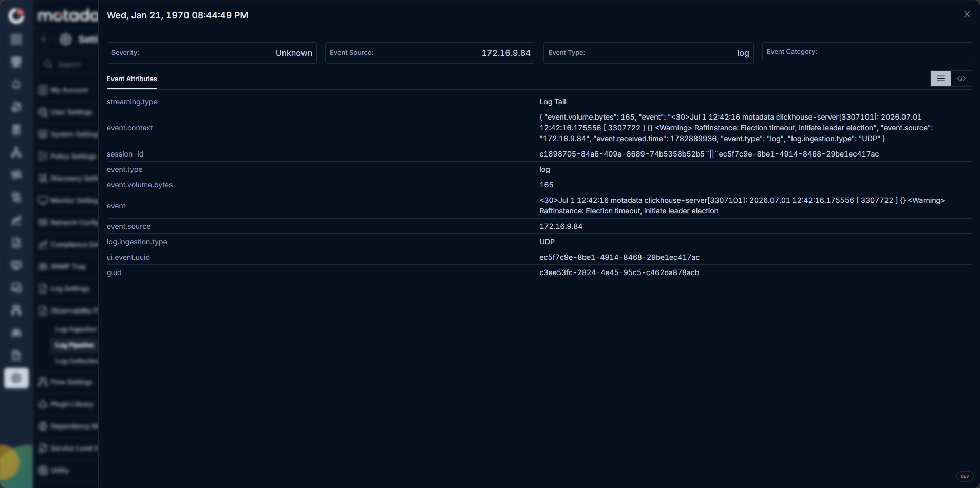Close the event details panel

(967, 14)
